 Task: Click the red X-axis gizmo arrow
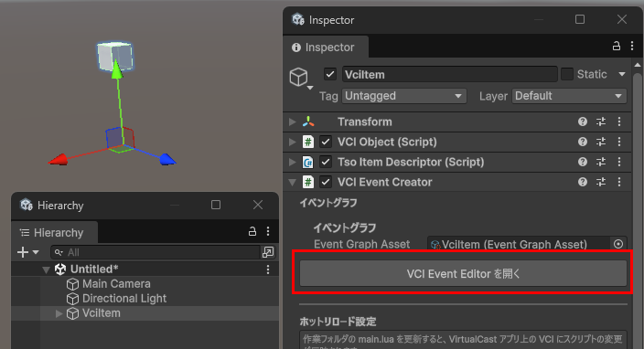(x=59, y=160)
